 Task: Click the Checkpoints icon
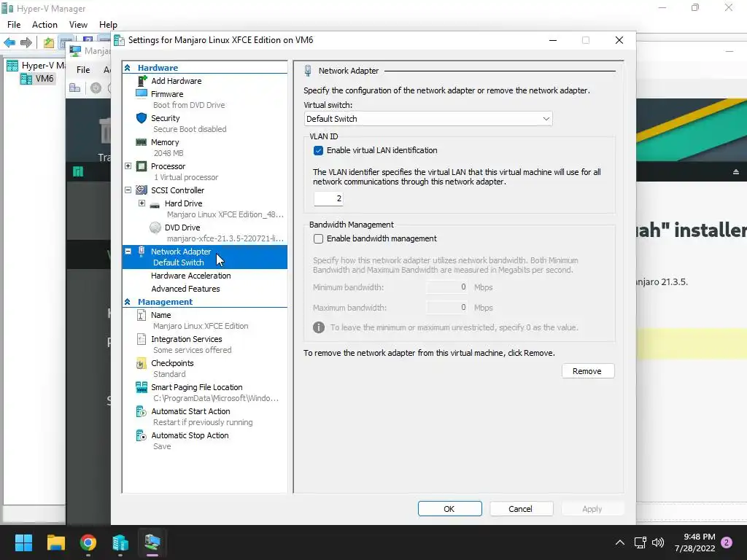(142, 363)
